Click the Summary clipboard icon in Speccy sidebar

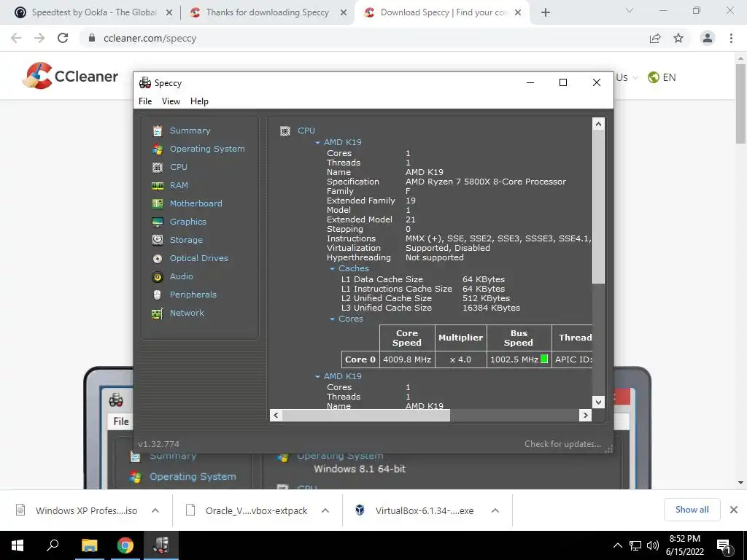[x=158, y=131]
